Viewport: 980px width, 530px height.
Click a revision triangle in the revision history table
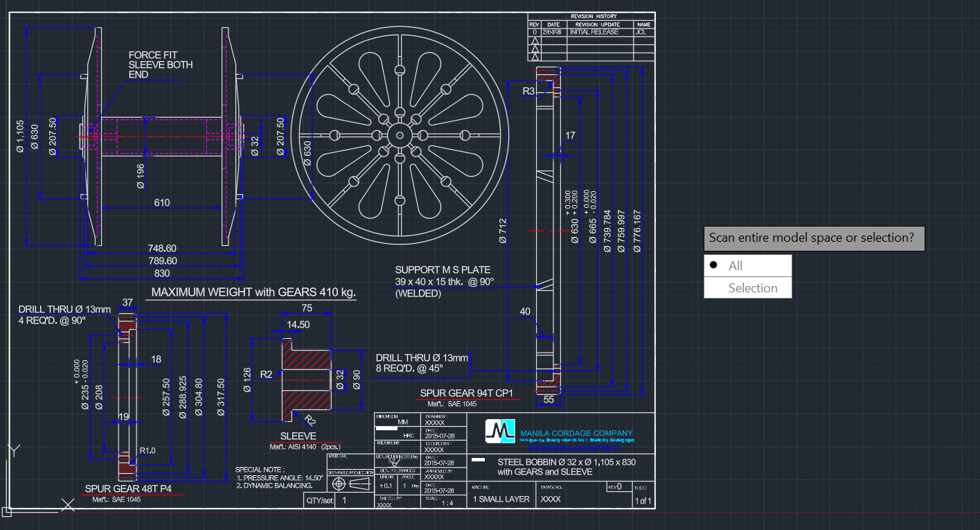point(534,42)
